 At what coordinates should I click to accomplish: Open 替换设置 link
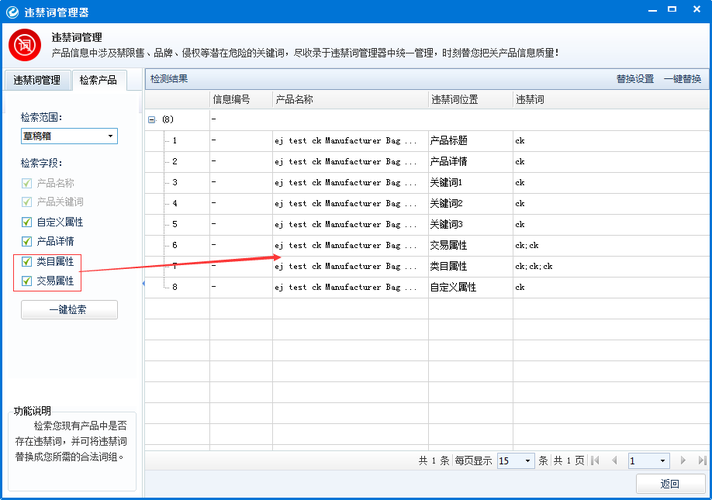[634, 79]
